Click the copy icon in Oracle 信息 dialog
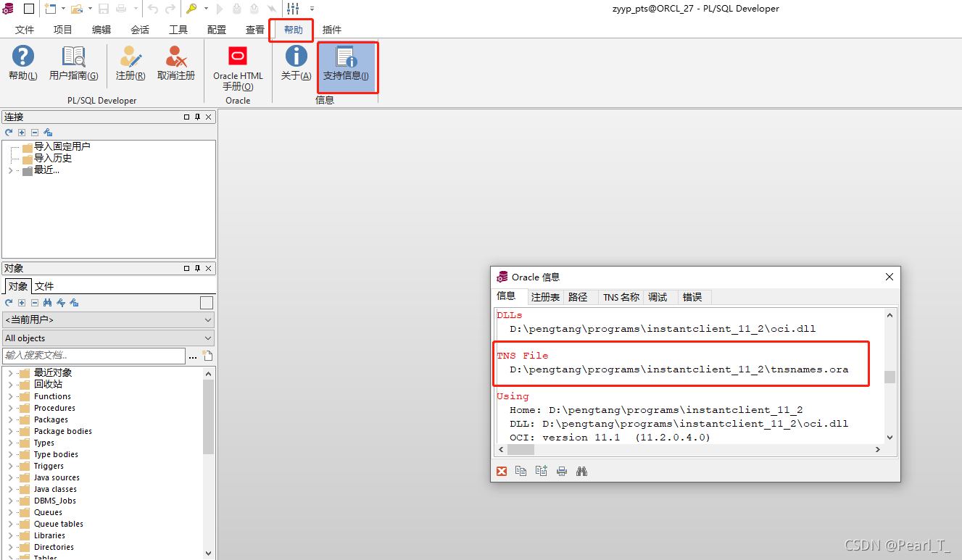The image size is (962, 560). tap(521, 471)
